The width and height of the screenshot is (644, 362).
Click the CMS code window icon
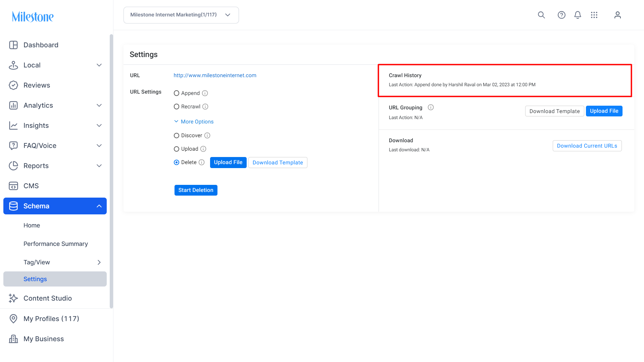click(13, 186)
